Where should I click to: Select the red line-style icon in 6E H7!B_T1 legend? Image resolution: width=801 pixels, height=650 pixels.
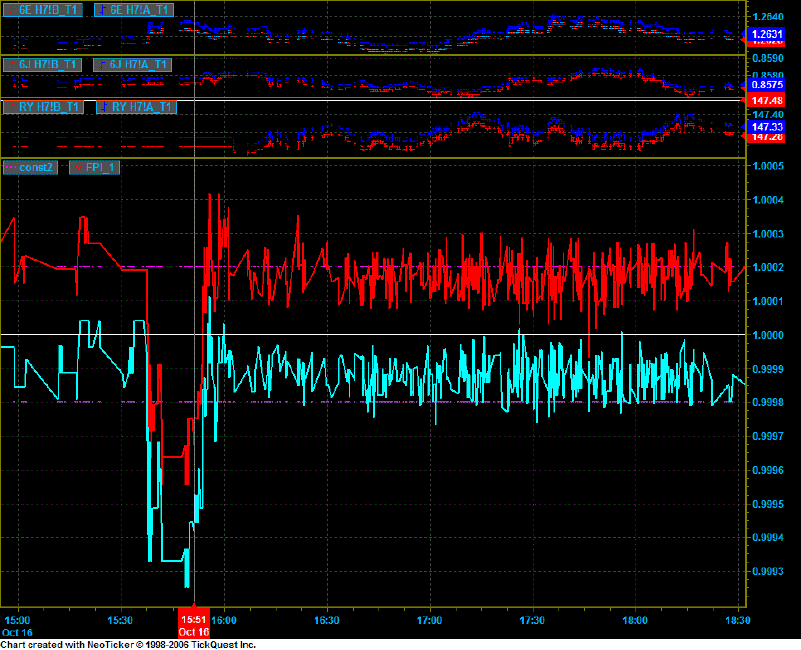(x=10, y=8)
